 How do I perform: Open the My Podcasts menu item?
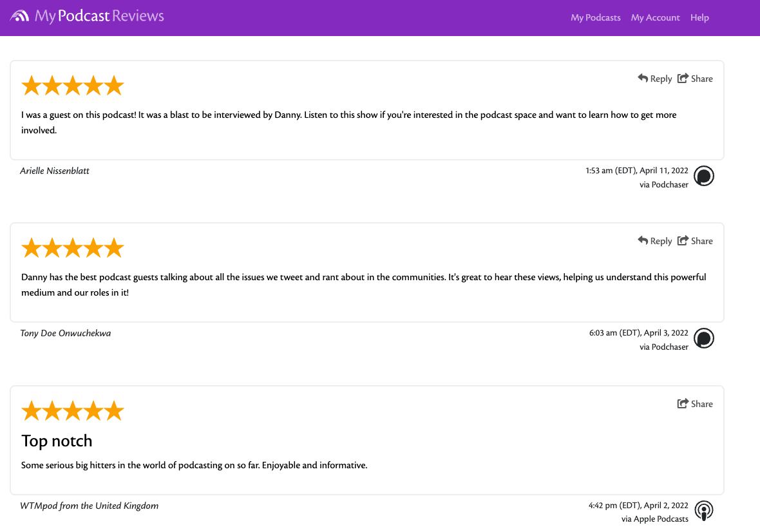click(x=595, y=17)
